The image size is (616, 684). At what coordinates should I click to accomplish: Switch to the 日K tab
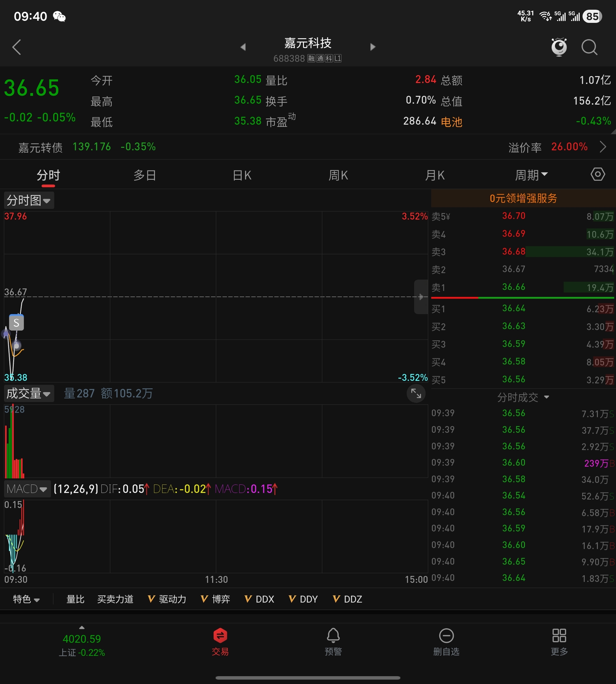point(242,175)
